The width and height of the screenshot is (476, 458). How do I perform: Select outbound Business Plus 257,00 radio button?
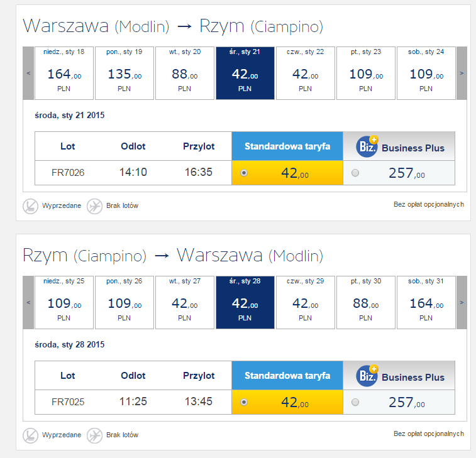[x=355, y=173]
